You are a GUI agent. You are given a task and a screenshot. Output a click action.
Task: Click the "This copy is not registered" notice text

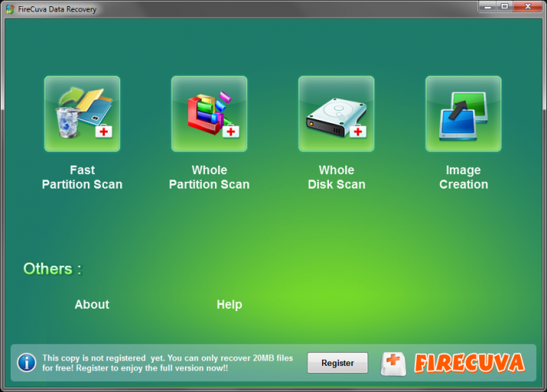[x=167, y=363]
